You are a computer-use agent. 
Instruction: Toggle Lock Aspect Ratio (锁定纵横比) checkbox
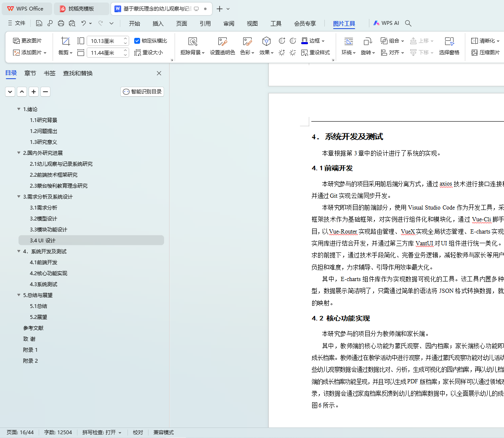[137, 41]
